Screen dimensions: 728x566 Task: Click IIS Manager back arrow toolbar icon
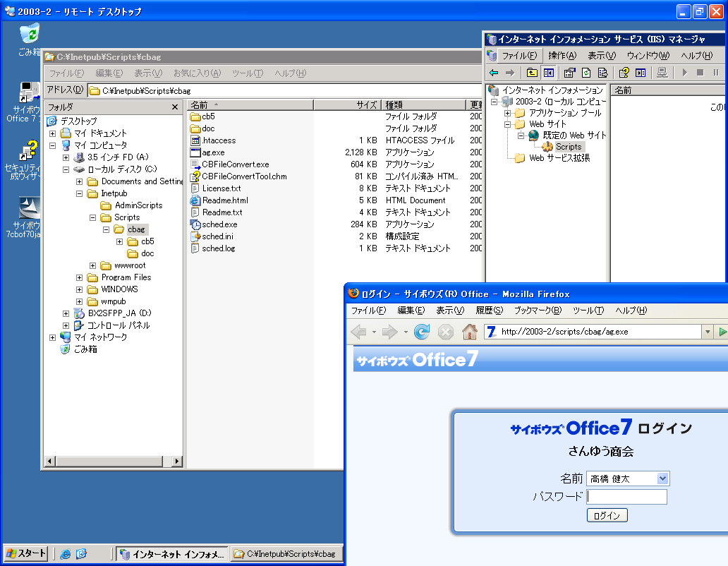tap(494, 73)
